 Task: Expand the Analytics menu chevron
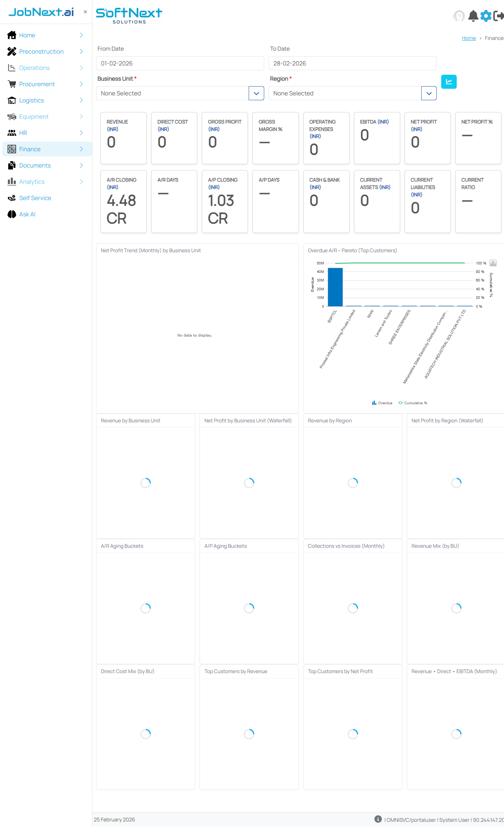click(x=81, y=182)
